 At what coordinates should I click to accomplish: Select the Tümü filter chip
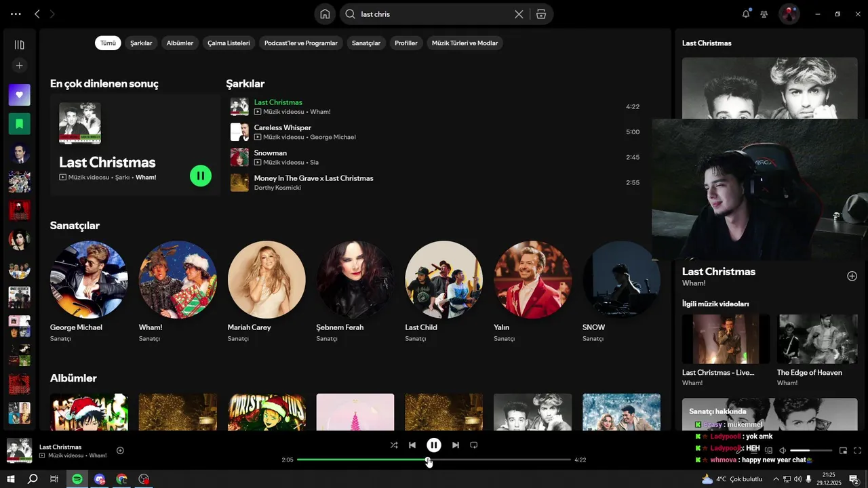108,43
